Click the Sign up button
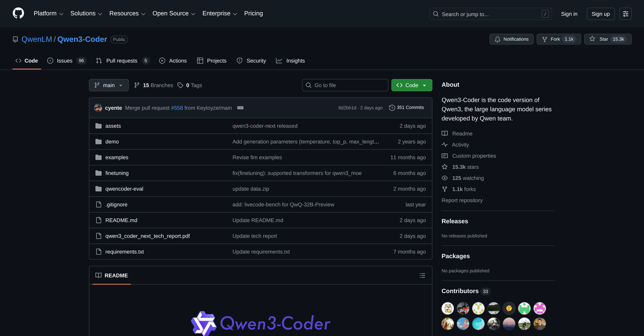 click(x=600, y=14)
